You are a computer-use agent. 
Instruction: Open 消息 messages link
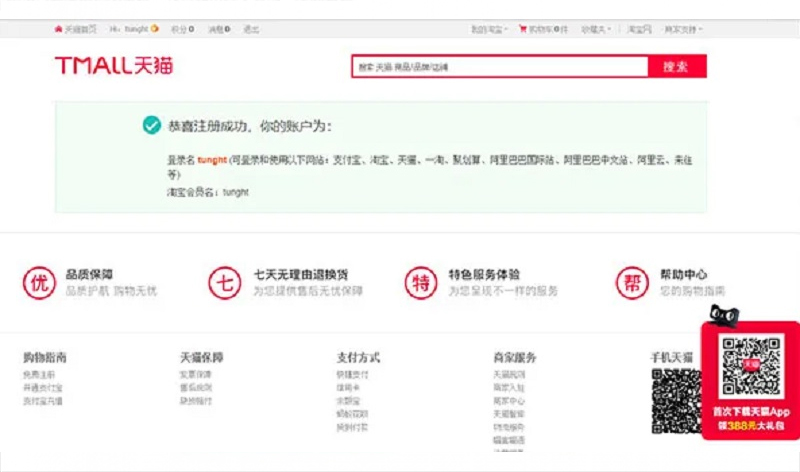click(x=219, y=29)
